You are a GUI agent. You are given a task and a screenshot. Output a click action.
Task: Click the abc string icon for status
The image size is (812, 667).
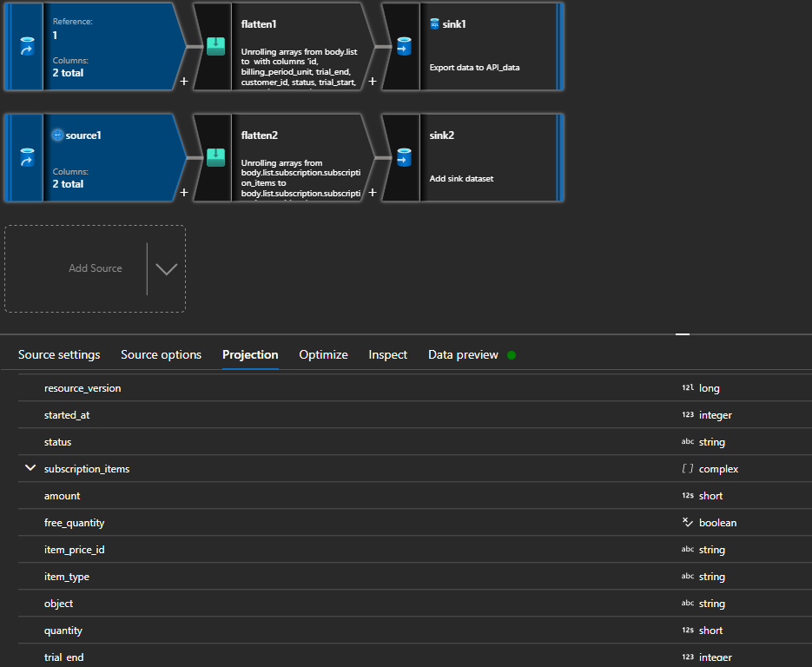click(688, 441)
